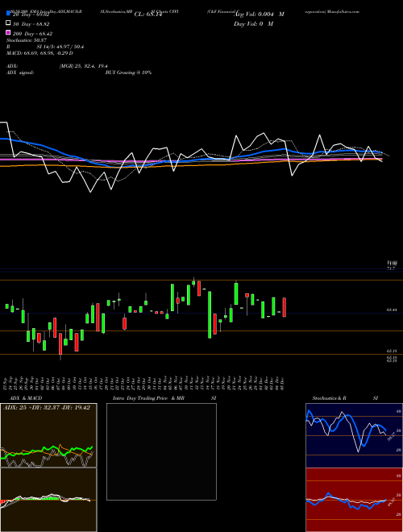This screenshot has height=532, width=403.
Task: Click the 'ADX & MACD' panel title
Action: (26, 398)
